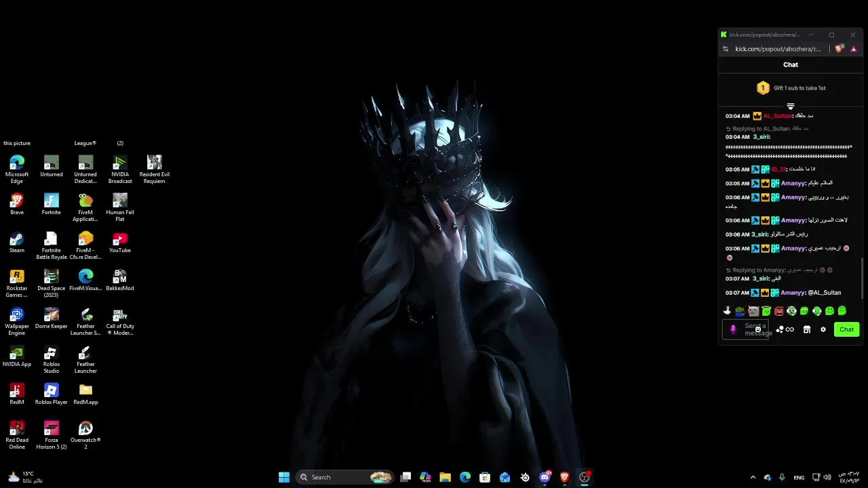Open chat settings gear in Kick chat
Viewport: 868px width, 488px height.
823,329
